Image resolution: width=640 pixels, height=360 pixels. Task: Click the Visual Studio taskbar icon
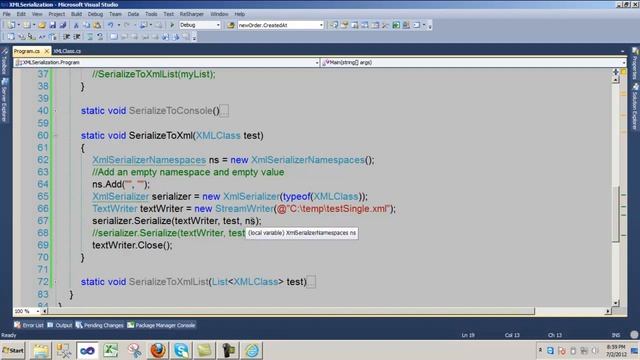[x=87, y=350]
